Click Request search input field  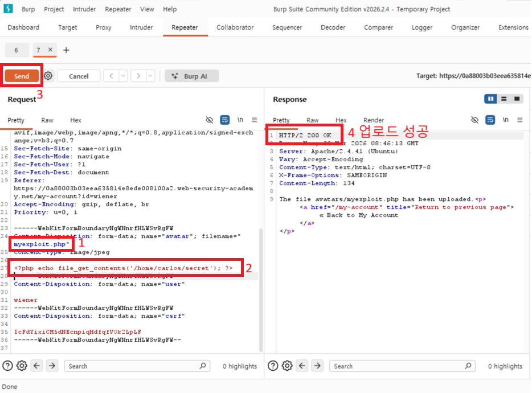pyautogui.click(x=137, y=366)
